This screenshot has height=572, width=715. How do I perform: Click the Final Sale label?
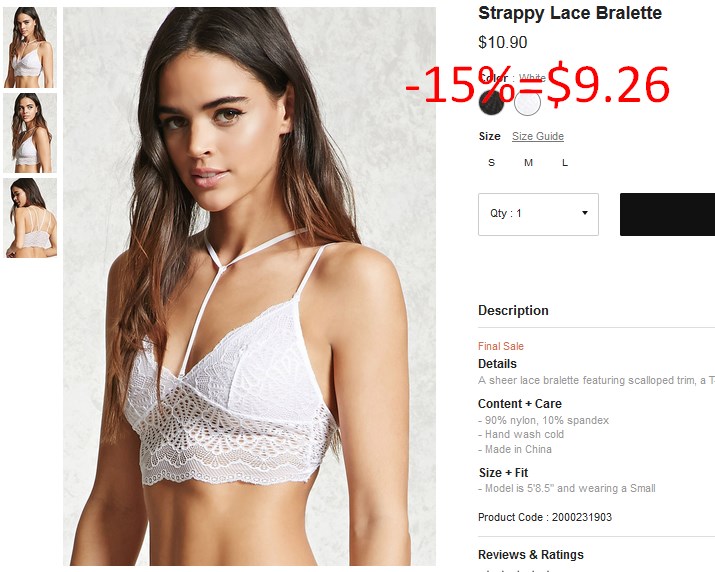[501, 346]
